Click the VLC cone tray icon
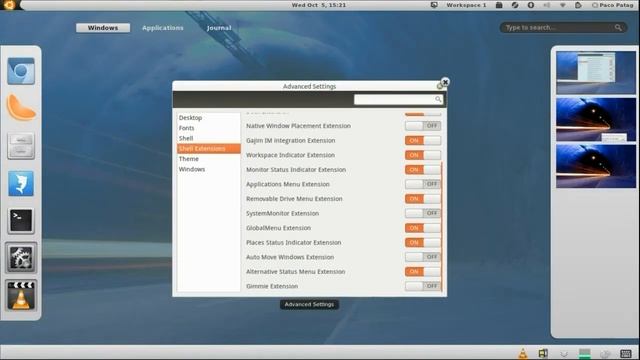 tap(522, 353)
